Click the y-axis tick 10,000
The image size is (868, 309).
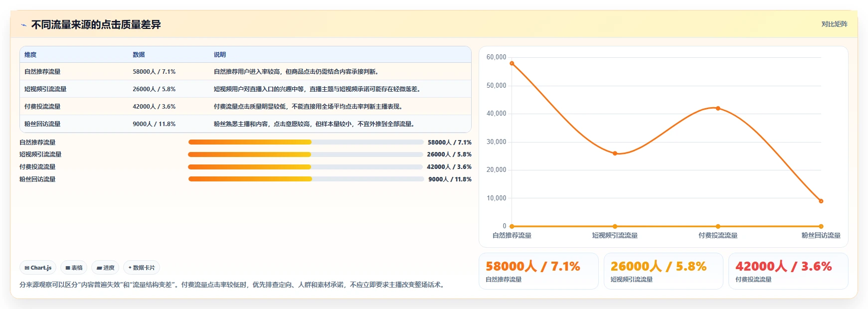496,198
